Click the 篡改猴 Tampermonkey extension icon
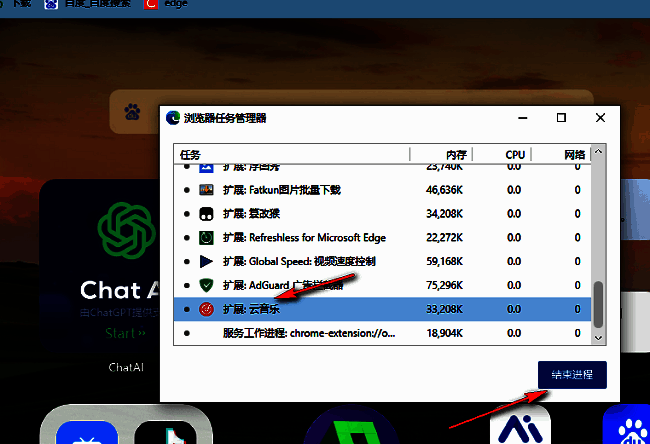This screenshot has width=650, height=444. (207, 214)
